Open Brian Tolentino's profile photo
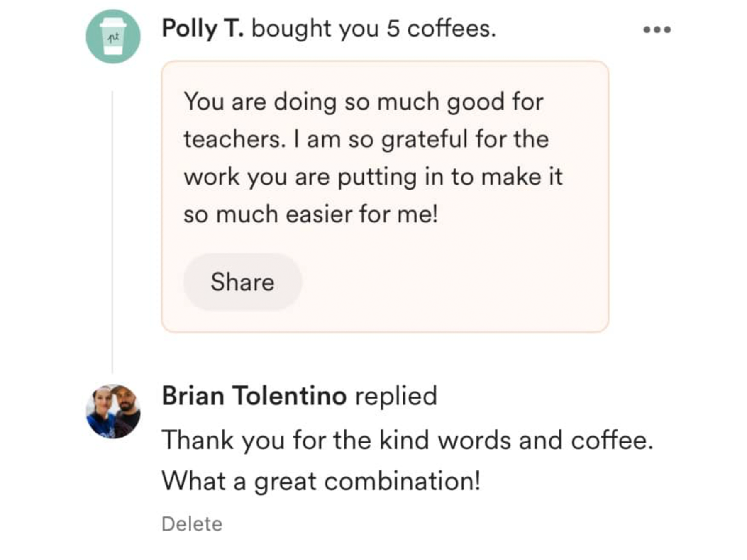This screenshot has height=560, width=747. (x=113, y=411)
